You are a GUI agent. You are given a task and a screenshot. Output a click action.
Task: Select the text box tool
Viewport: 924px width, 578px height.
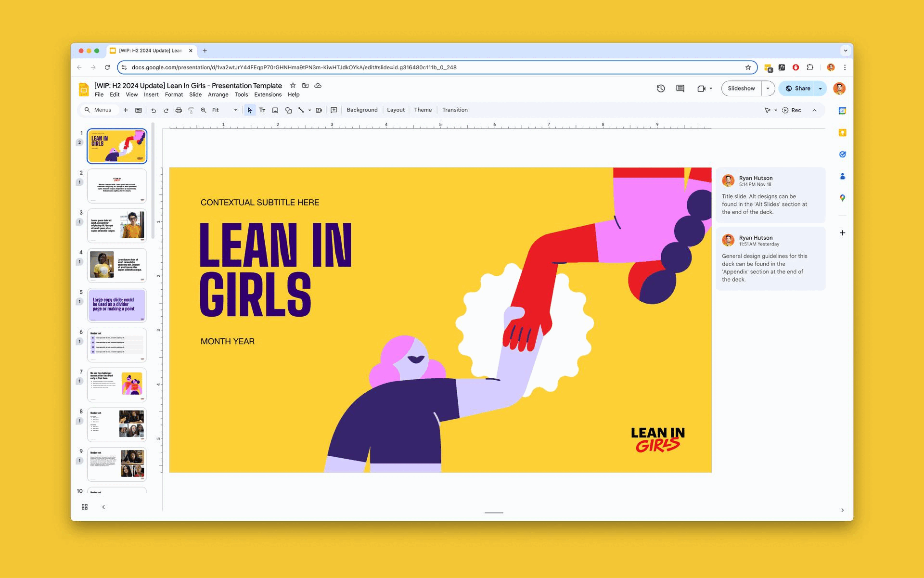coord(262,110)
